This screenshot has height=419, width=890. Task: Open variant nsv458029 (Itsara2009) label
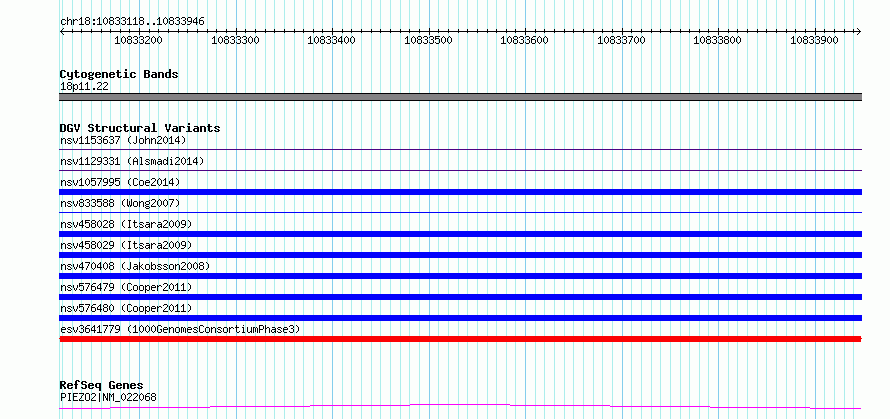tap(126, 245)
